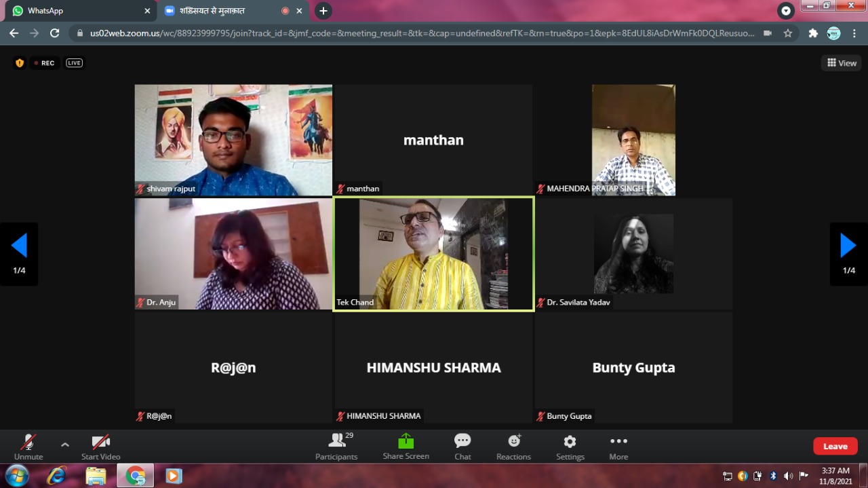Expand audio options arrow next to Unmute
Image resolution: width=868 pixels, height=488 pixels.
tap(65, 445)
